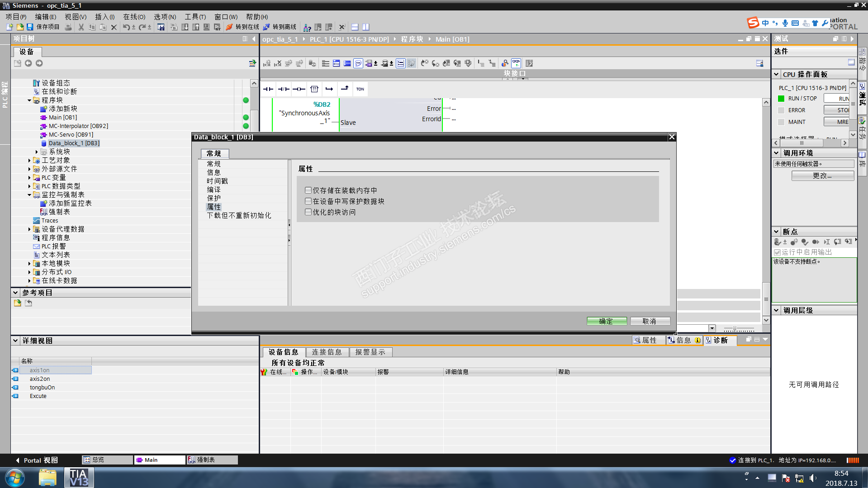
Task: Click the accessible devices icon
Action: [x=307, y=27]
